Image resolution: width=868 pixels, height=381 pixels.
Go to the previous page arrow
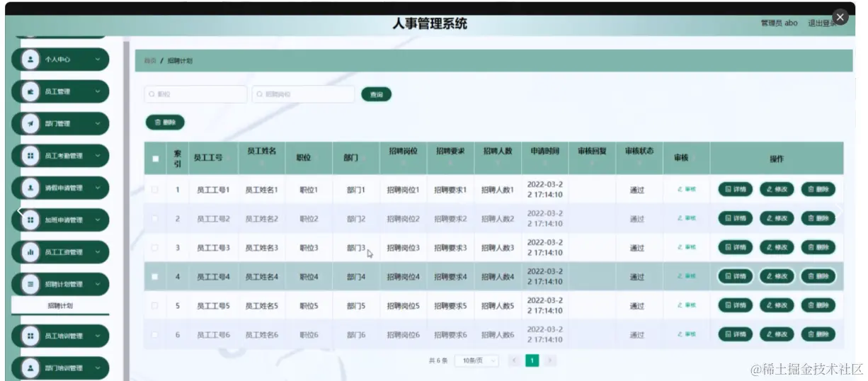[514, 360]
